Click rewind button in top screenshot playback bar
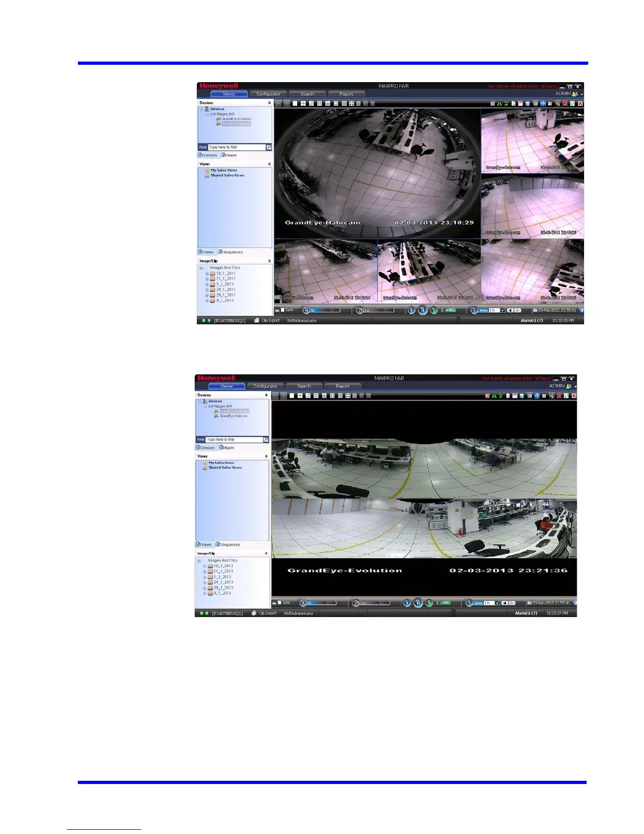 point(411,310)
